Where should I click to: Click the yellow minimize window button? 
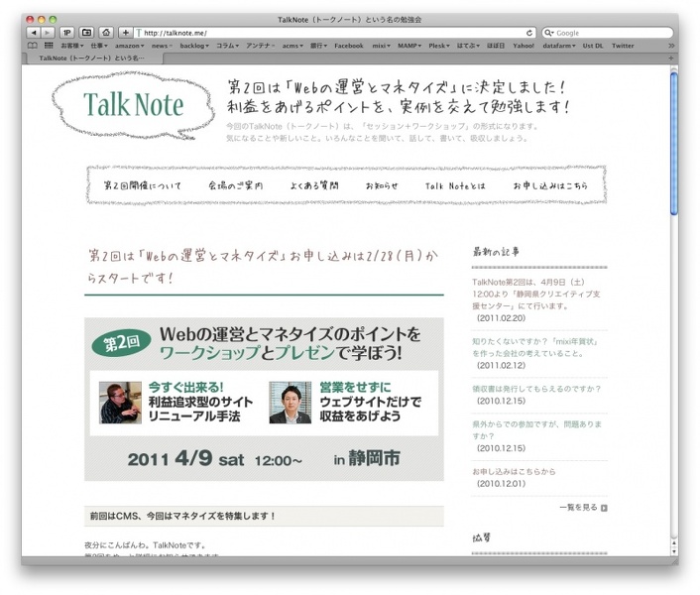click(42, 20)
